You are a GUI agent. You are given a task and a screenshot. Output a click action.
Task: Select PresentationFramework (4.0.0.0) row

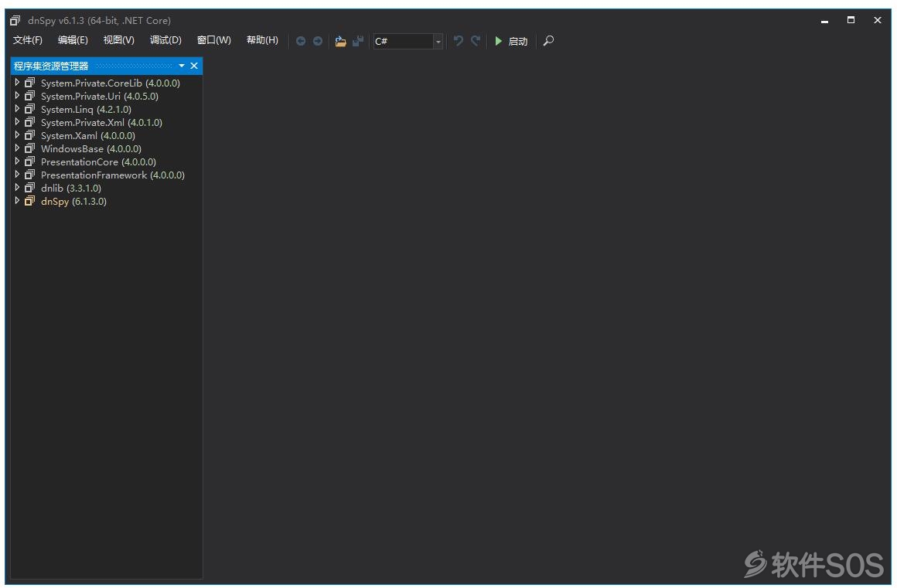113,175
